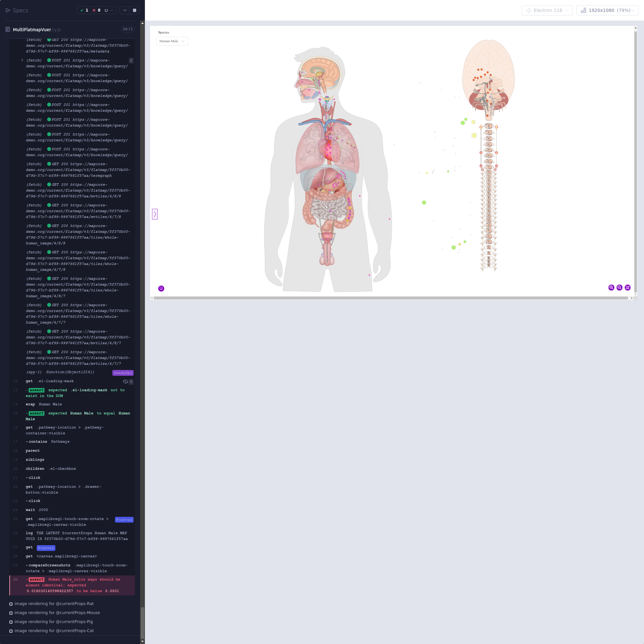
Task: Click the map zoom in icon
Action: [611, 287]
